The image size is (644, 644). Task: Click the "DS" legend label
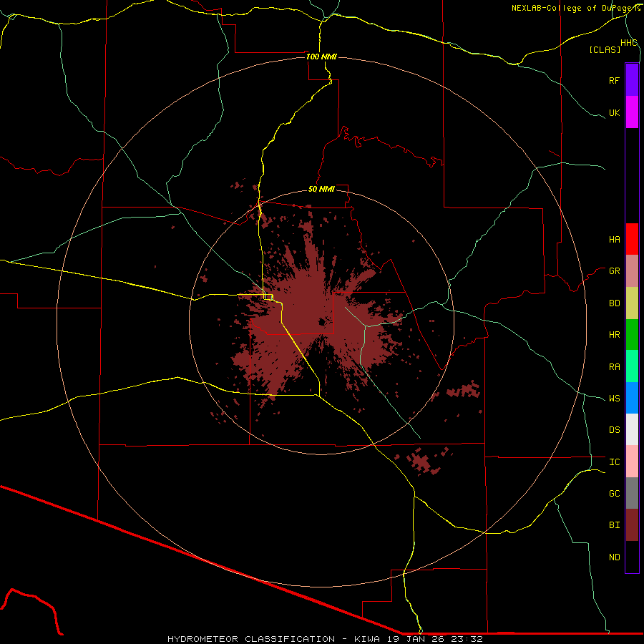pyautogui.click(x=614, y=430)
